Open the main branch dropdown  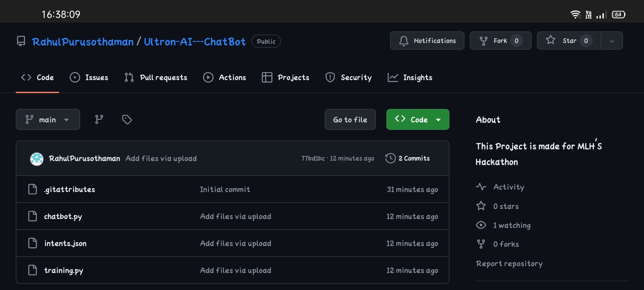pyautogui.click(x=48, y=120)
